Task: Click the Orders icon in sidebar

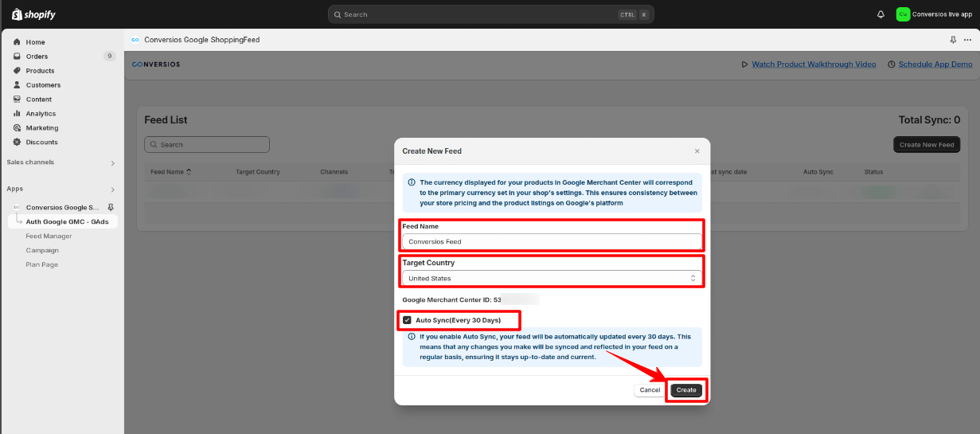Action: point(17,57)
